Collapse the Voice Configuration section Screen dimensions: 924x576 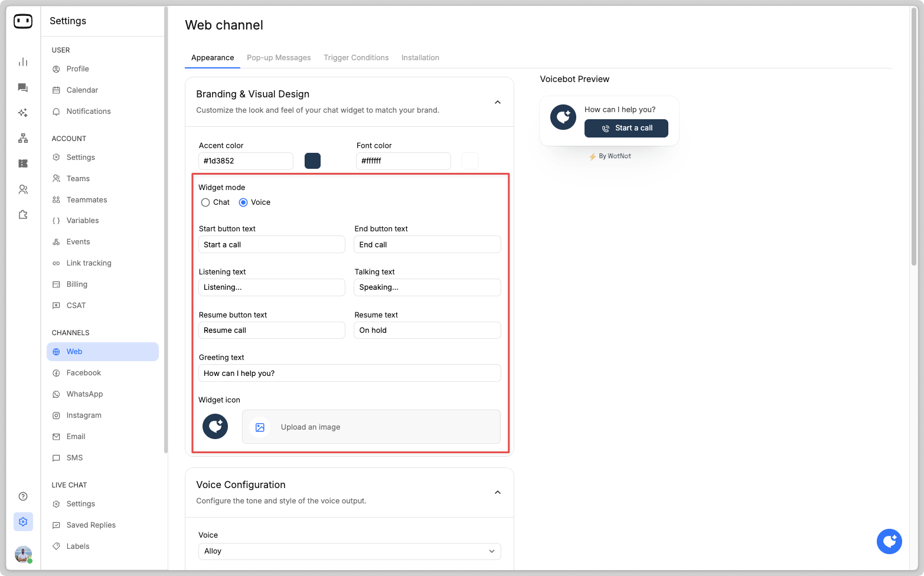coord(498,492)
